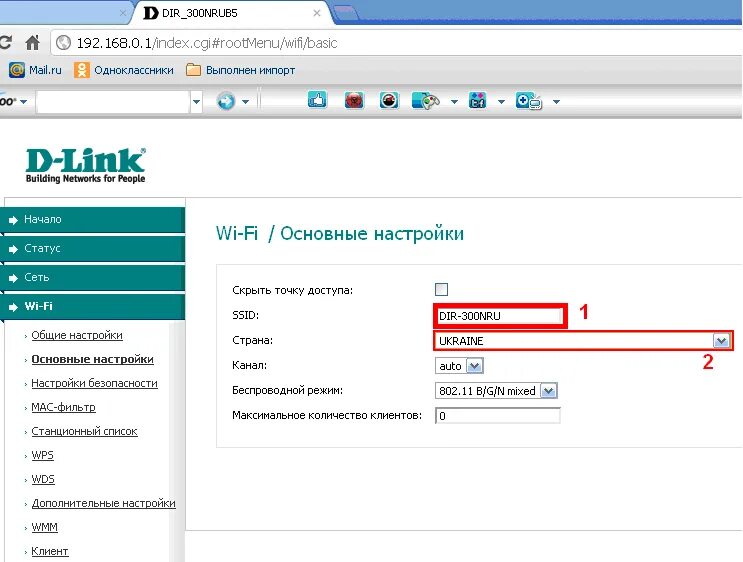The width and height of the screenshot is (743, 562).
Task: Click the plus TV toolbar icon
Action: click(x=528, y=101)
